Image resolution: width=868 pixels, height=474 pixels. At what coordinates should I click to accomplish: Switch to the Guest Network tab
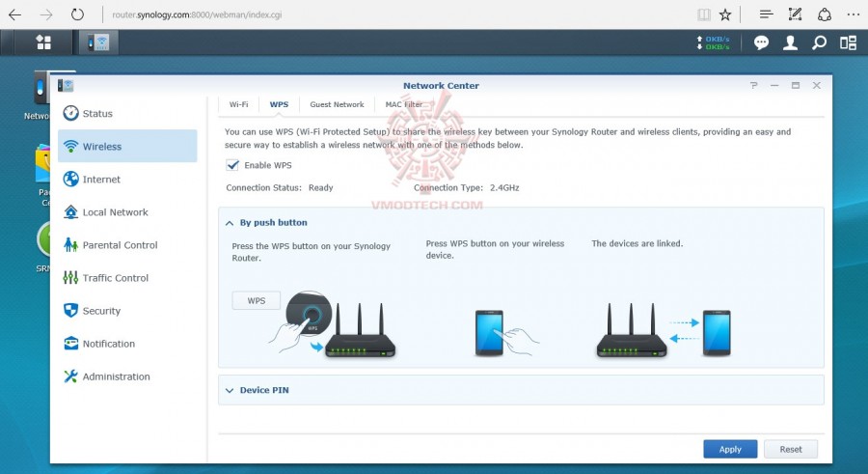(x=337, y=104)
